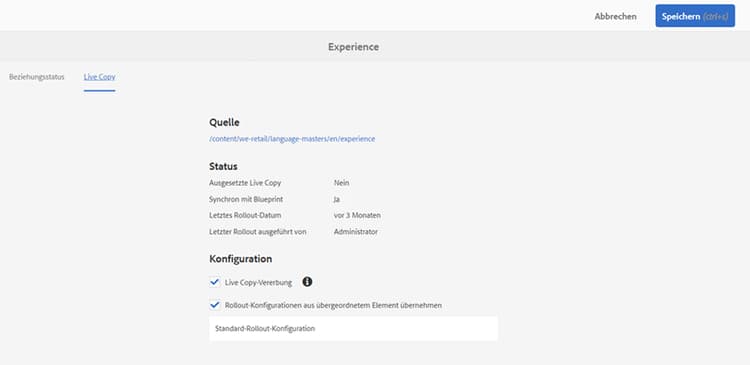Viewport: 750px width, 365px height.
Task: Select the Live Copy tab
Action: pyautogui.click(x=99, y=77)
